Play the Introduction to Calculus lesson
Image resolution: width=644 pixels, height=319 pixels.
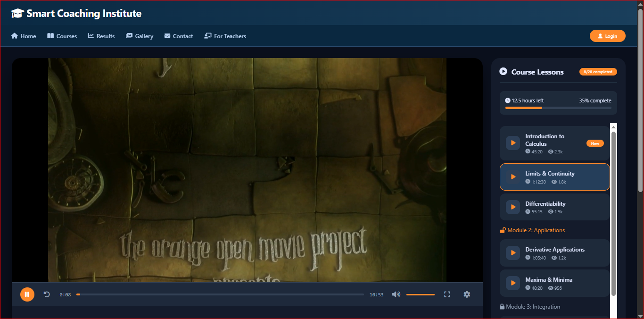[513, 143]
